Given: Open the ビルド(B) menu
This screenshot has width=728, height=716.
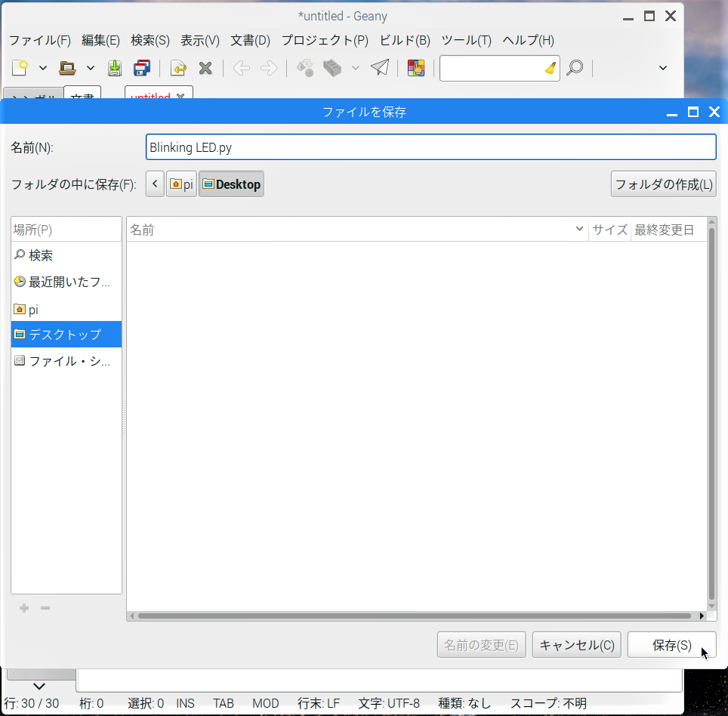Looking at the screenshot, I should 405,40.
